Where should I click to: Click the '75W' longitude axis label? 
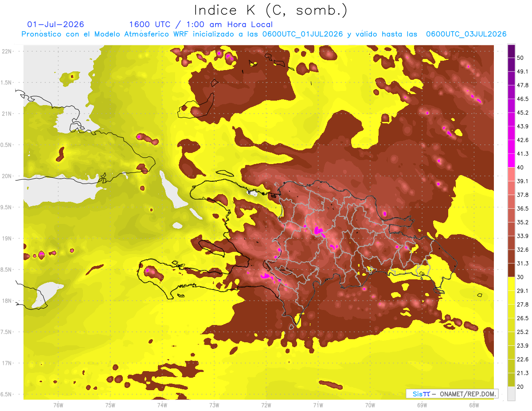pos(110,405)
